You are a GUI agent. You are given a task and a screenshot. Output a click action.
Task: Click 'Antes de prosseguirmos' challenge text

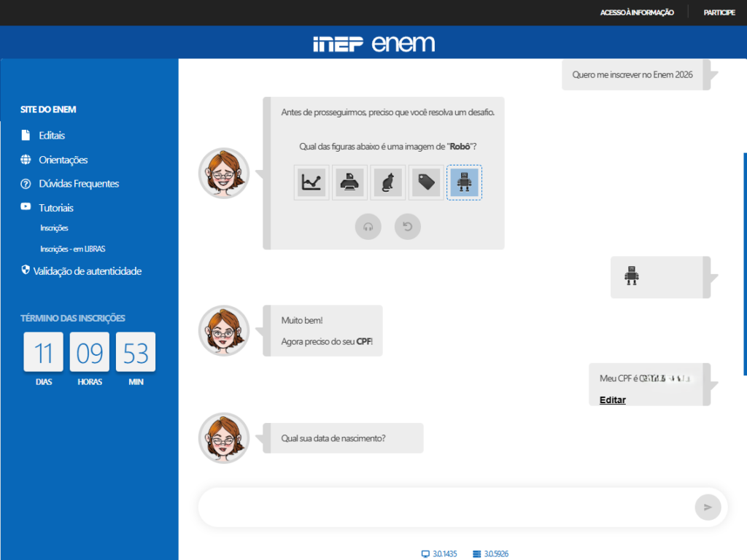[388, 112]
